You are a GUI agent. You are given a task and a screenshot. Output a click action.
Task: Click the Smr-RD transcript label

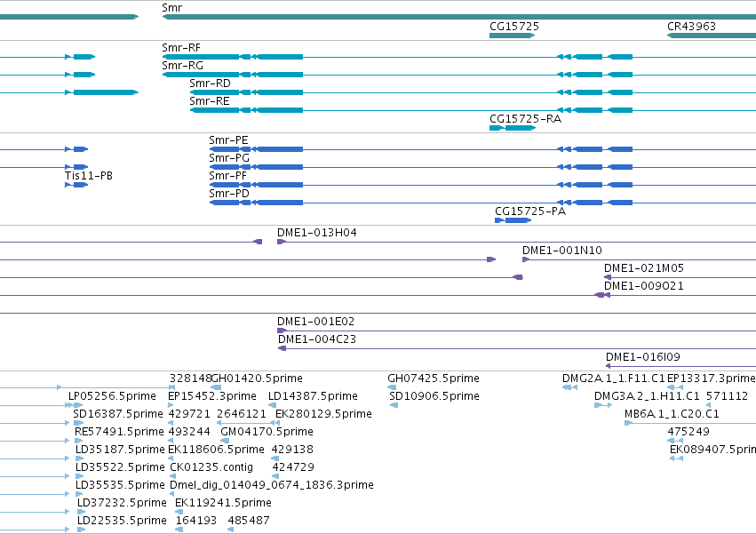[x=211, y=84]
